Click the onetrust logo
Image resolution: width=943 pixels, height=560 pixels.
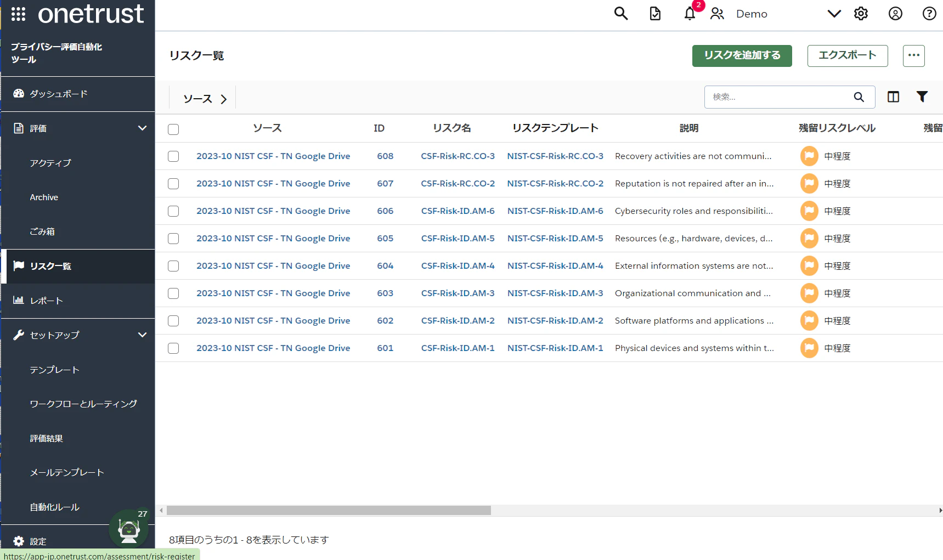pyautogui.click(x=91, y=14)
